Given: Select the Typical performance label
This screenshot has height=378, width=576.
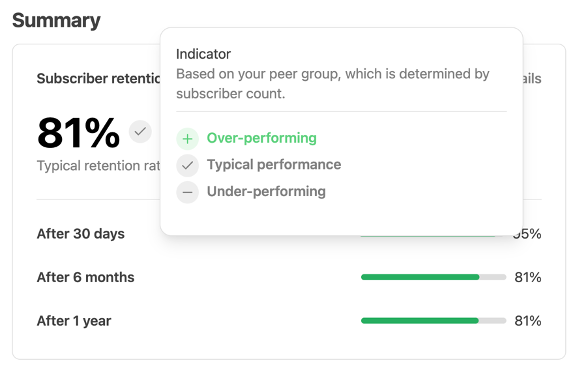Looking at the screenshot, I should click(x=274, y=165).
